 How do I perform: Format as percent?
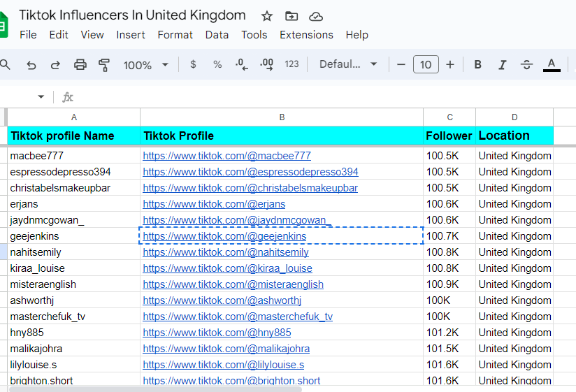click(217, 64)
